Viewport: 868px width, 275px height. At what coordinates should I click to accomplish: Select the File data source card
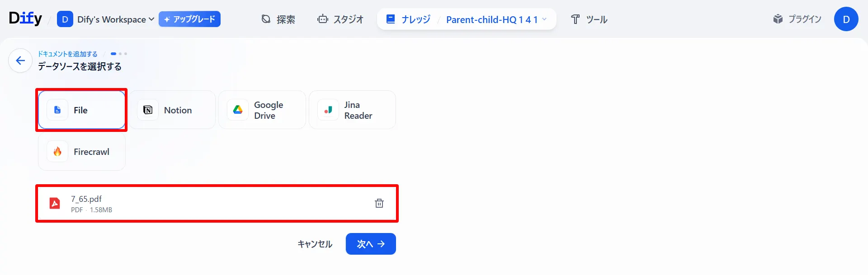(x=81, y=109)
